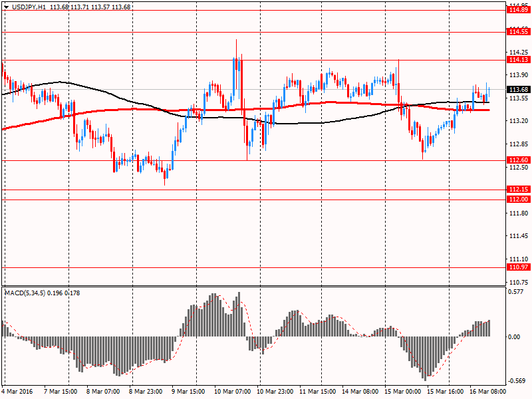Viewport: 532px width, 399px height.
Task: Select the 114.89 red price level tag
Action: pos(518,10)
